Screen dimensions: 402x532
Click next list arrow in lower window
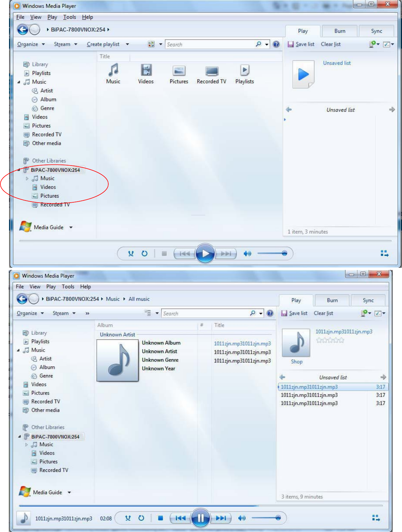pyautogui.click(x=383, y=377)
